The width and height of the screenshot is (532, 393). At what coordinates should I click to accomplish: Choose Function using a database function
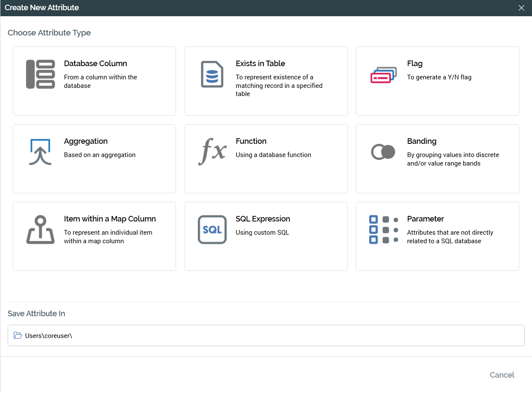(x=273, y=155)
